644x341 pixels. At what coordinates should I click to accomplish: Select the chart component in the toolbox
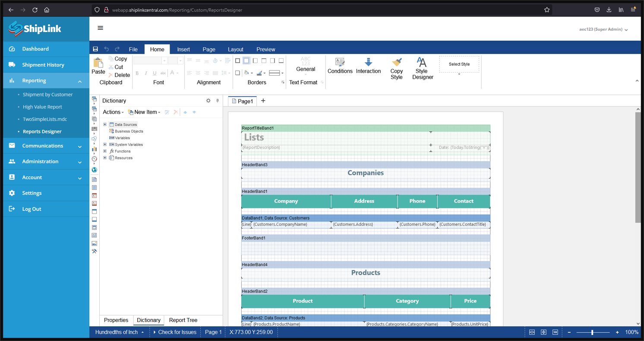(x=94, y=149)
